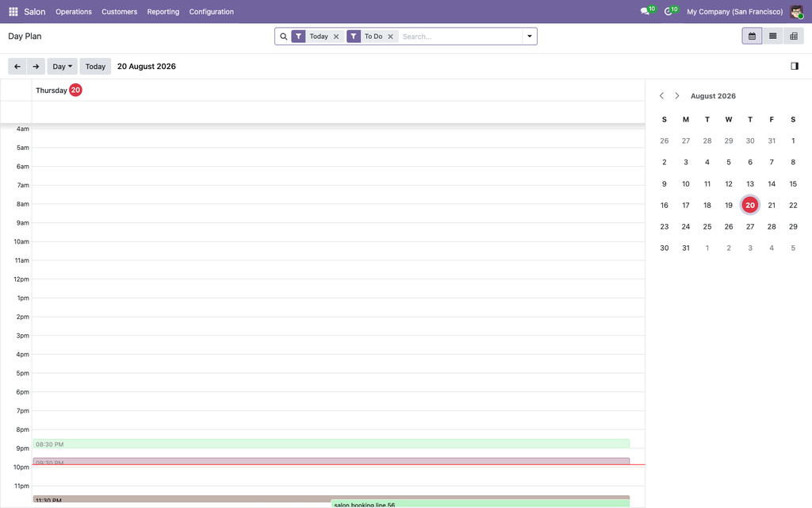This screenshot has height=508, width=812.
Task: Select August 12 in mini calendar
Action: coord(729,184)
